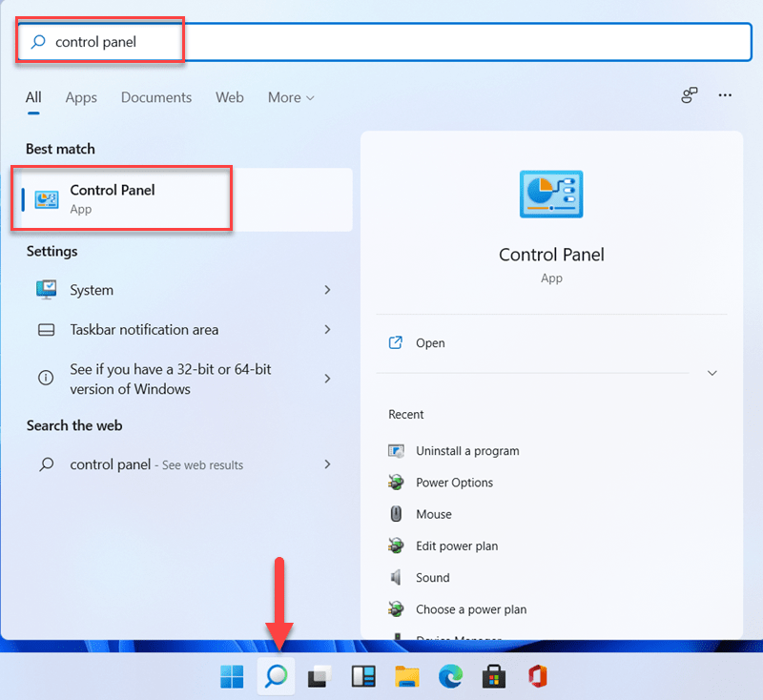Expand additional Control Panel actions chevron

pos(711,373)
